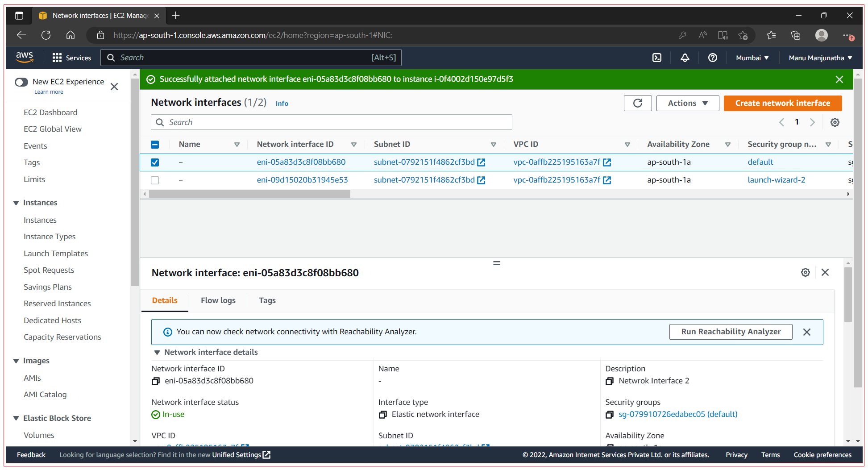Screen dimensions: 868x470
Task: Focus the AWS top search bar
Action: [x=251, y=58]
